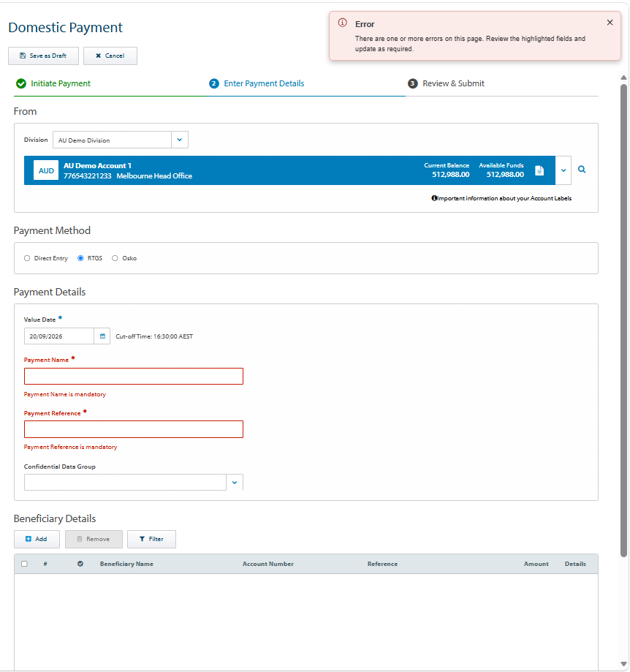This screenshot has width=630, height=672.
Task: Select the Osko payment method
Action: [x=115, y=258]
